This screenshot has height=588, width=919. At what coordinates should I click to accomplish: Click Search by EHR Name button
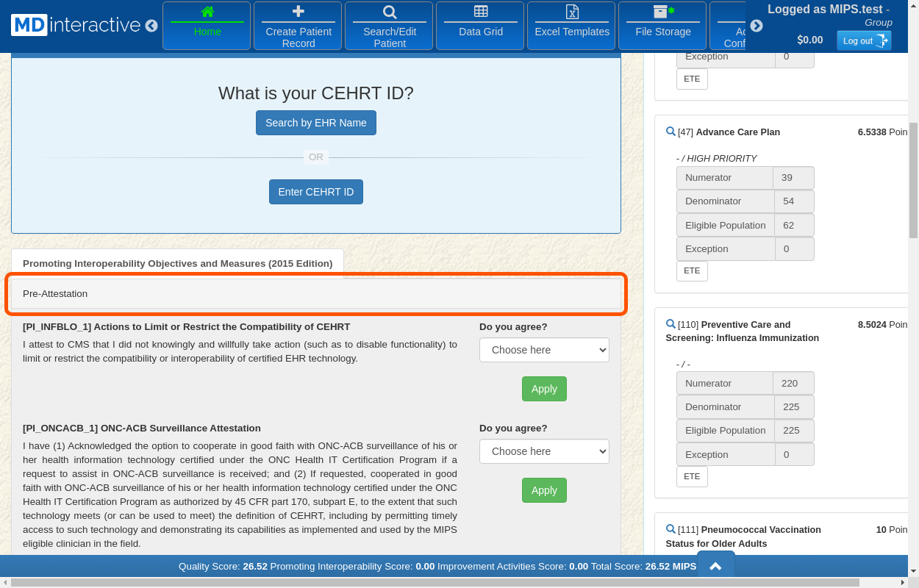point(316,123)
